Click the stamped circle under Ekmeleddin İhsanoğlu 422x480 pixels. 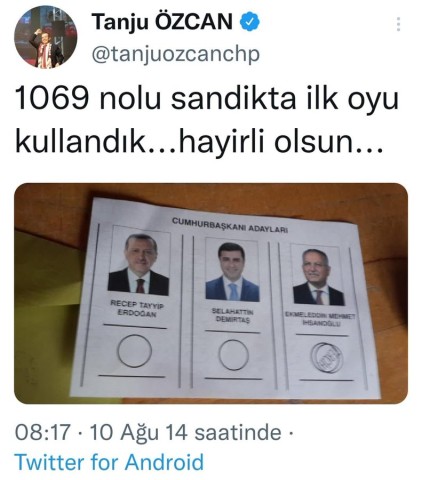pyautogui.click(x=326, y=357)
